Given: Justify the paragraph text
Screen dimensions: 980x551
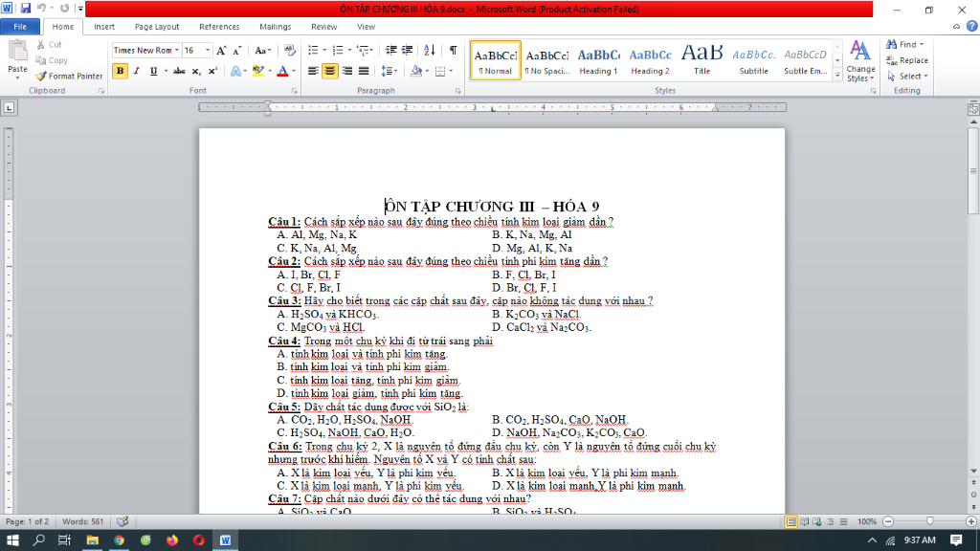Looking at the screenshot, I should click(364, 71).
